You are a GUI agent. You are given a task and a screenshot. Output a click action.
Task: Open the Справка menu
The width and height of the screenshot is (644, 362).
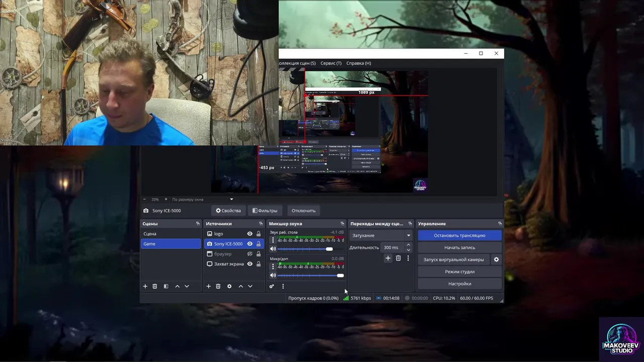point(359,63)
